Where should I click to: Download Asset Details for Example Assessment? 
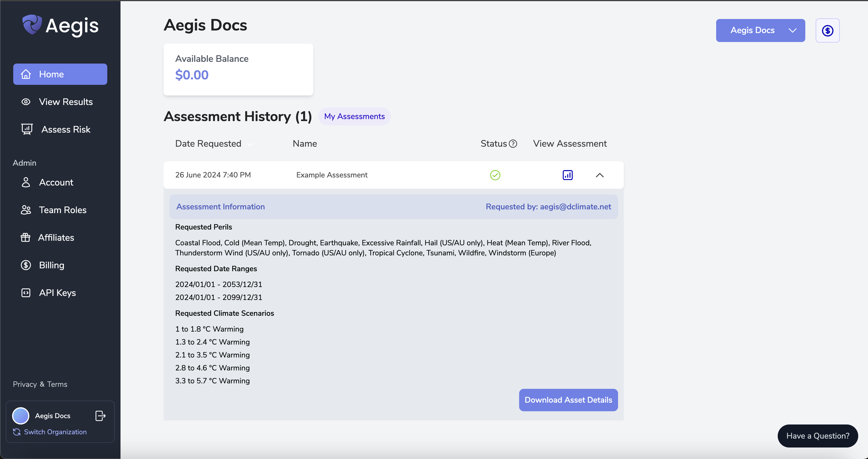568,400
